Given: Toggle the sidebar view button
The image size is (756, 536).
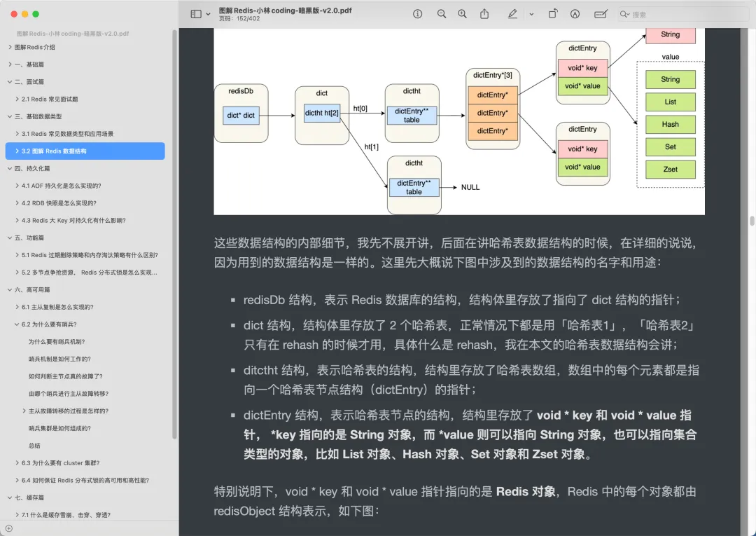Looking at the screenshot, I should (196, 14).
